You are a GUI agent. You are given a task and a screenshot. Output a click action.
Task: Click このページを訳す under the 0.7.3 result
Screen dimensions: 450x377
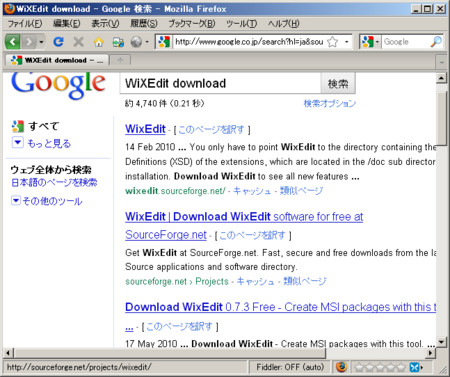(179, 326)
